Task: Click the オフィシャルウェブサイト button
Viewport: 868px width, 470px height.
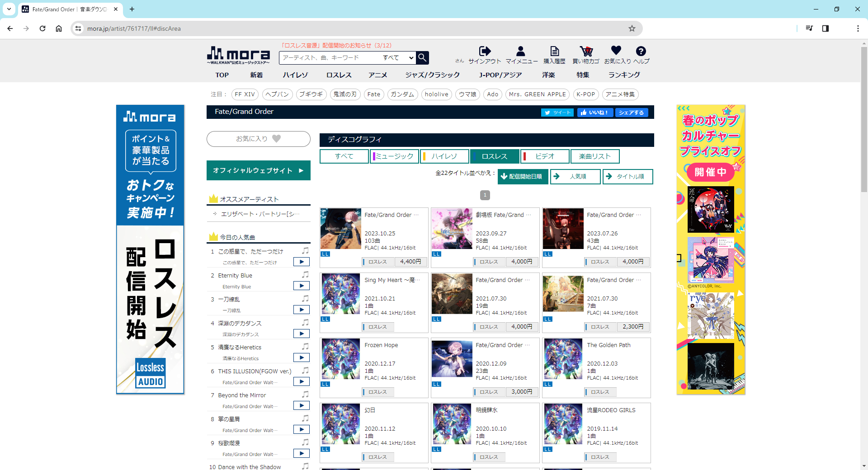Action: pyautogui.click(x=258, y=170)
